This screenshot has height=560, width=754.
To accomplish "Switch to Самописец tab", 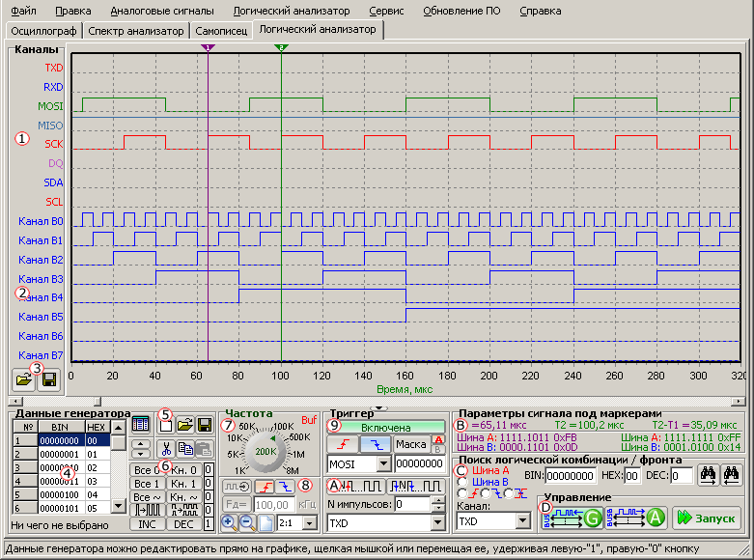I will click(x=221, y=31).
